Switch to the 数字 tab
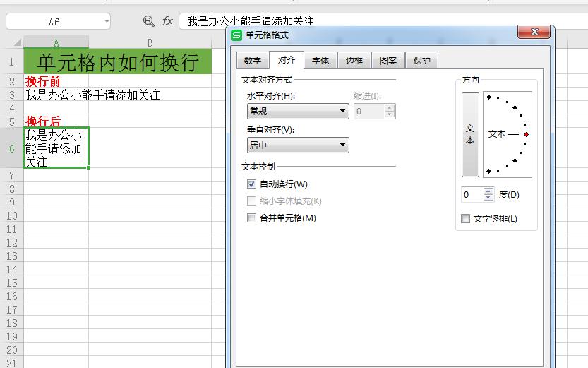The width and height of the screenshot is (588, 368). pyautogui.click(x=253, y=61)
